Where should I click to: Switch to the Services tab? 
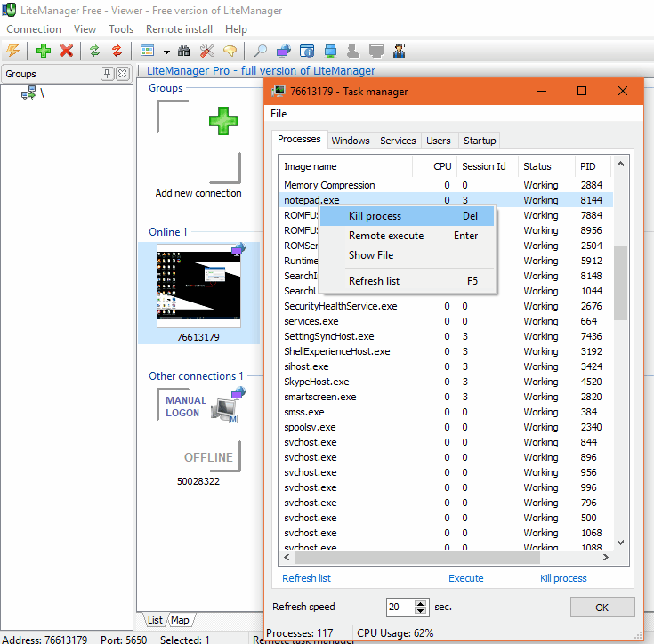(398, 141)
